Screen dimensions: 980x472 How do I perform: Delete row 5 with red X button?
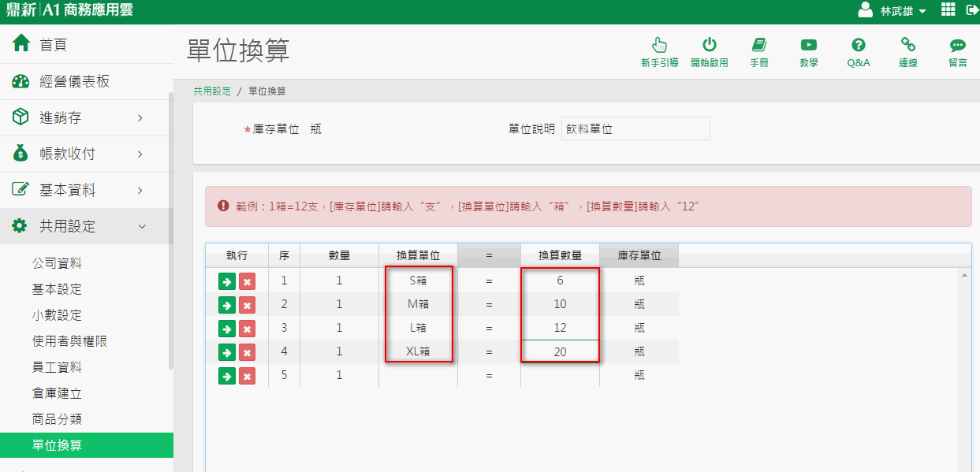point(247,376)
